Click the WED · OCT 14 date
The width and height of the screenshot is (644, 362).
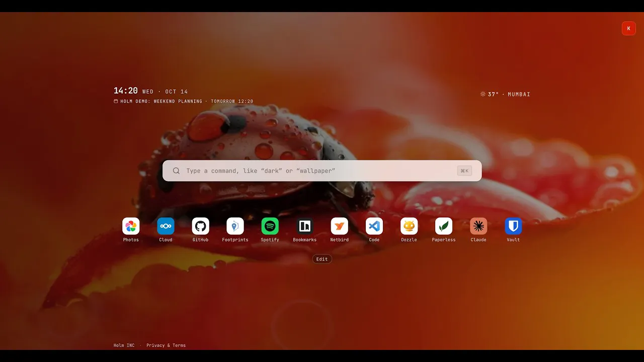[165, 92]
